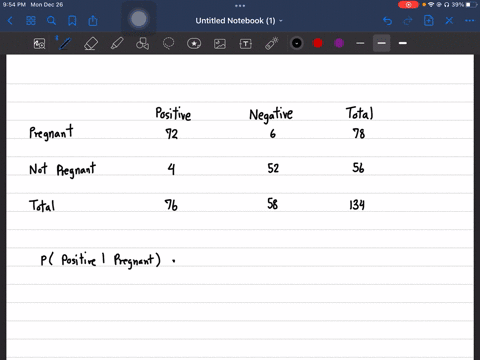
Task: Tap the handwritten total 134
Action: (x=357, y=204)
